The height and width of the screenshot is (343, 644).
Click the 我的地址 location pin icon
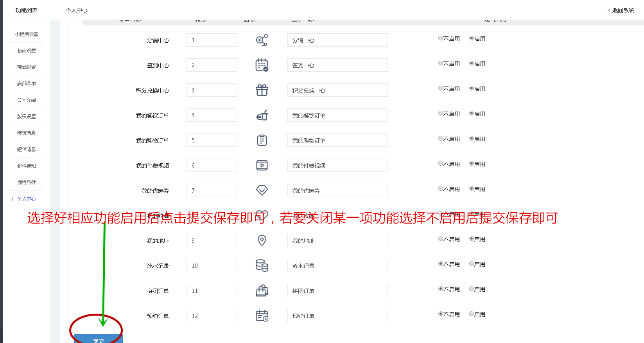coord(262,240)
